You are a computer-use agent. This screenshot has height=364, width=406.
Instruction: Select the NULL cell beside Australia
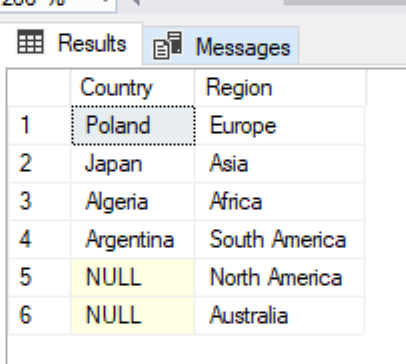point(133,315)
